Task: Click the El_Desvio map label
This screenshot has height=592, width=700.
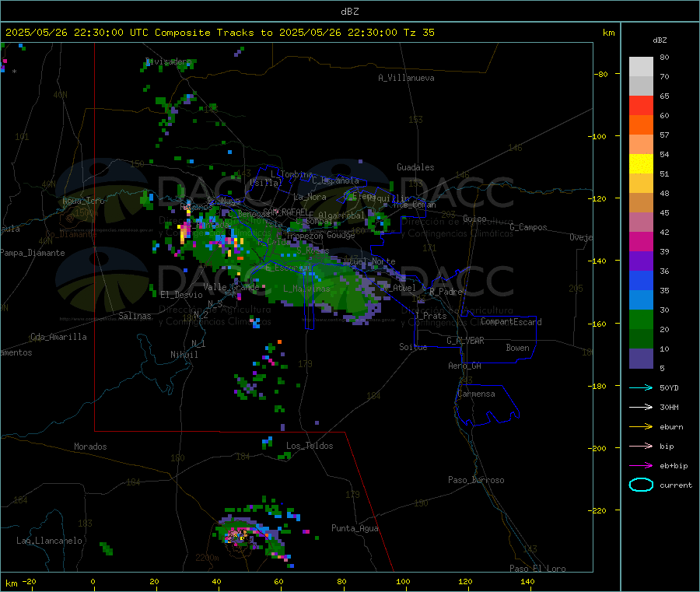Action: [x=181, y=295]
